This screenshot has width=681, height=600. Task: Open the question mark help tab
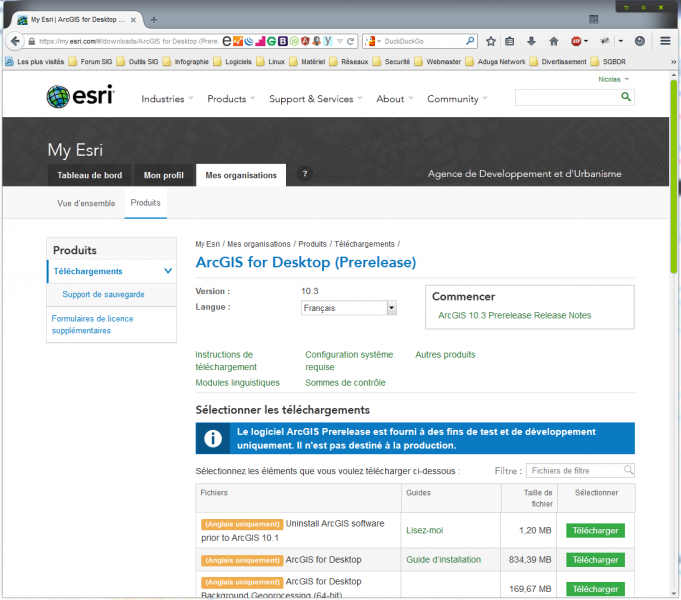tap(305, 174)
